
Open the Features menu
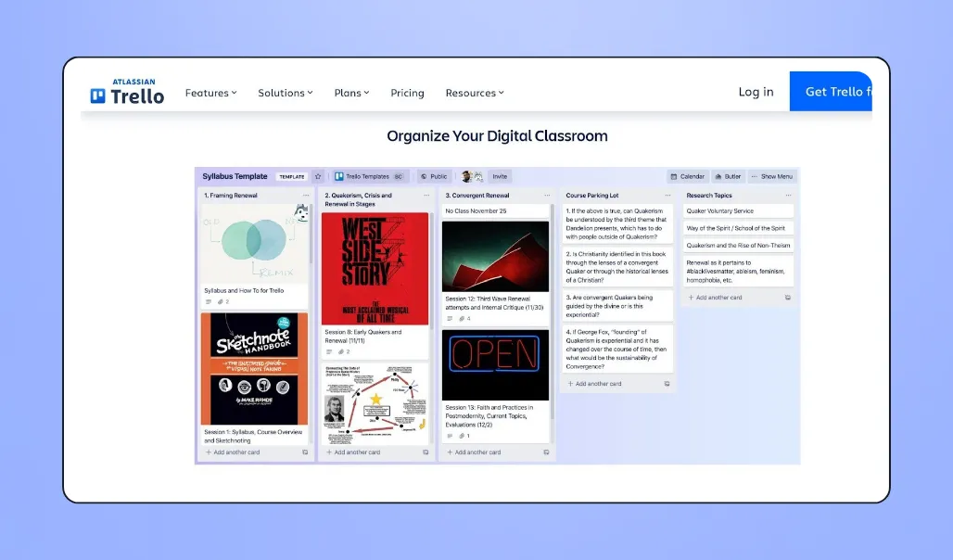point(210,93)
